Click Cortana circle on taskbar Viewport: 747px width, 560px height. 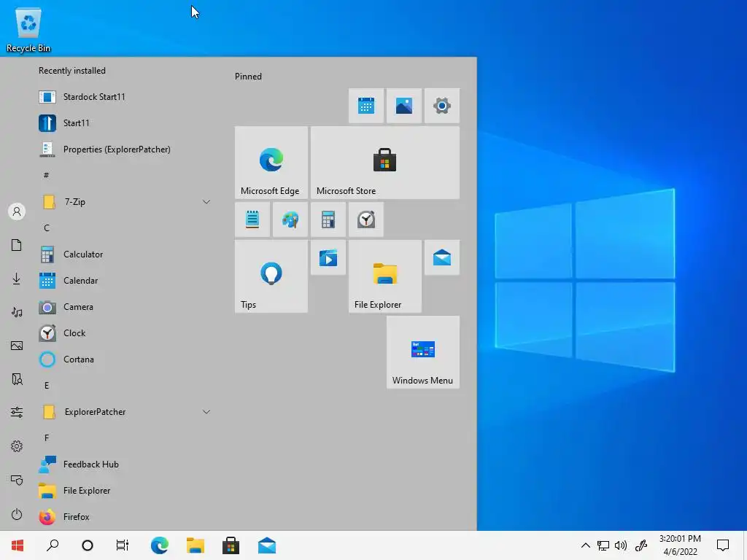(x=88, y=545)
